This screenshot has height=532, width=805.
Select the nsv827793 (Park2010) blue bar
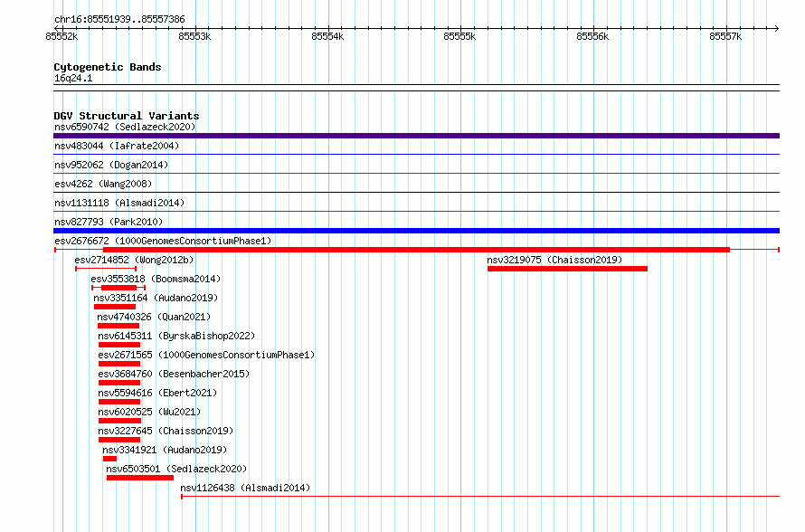[x=416, y=231]
